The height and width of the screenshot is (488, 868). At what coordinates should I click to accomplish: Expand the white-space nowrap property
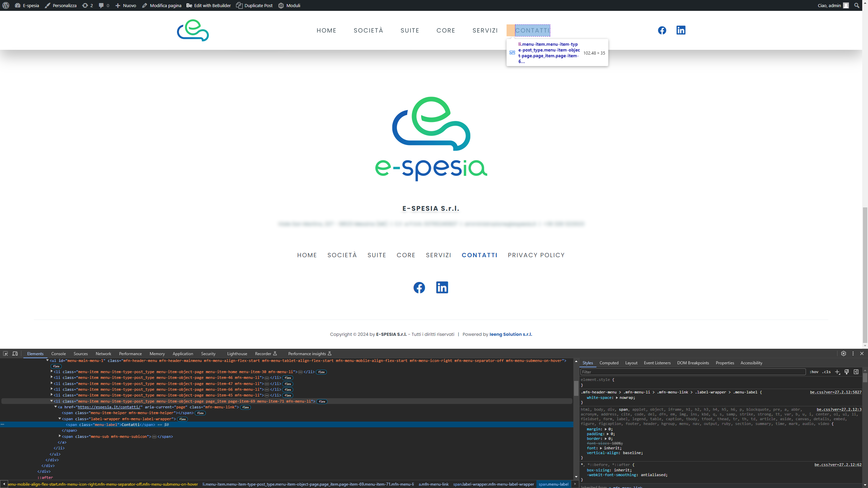pyautogui.click(x=617, y=398)
